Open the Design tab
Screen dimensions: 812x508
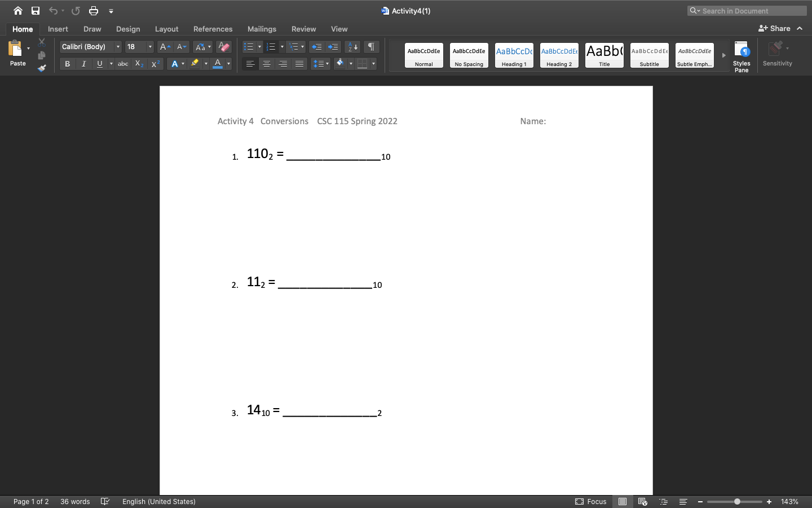click(128, 29)
